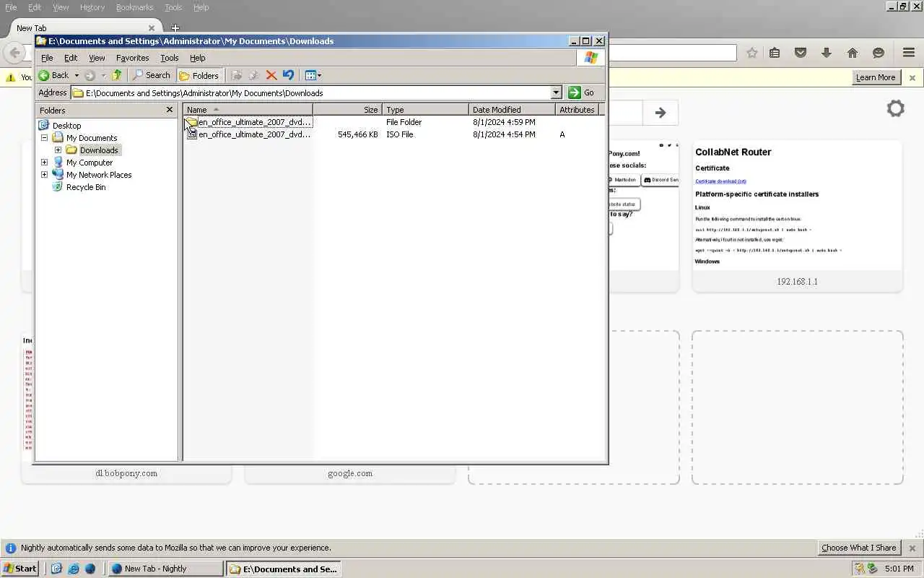Select My Computer in the folder tree
This screenshot has width=924, height=578.
[x=90, y=163]
